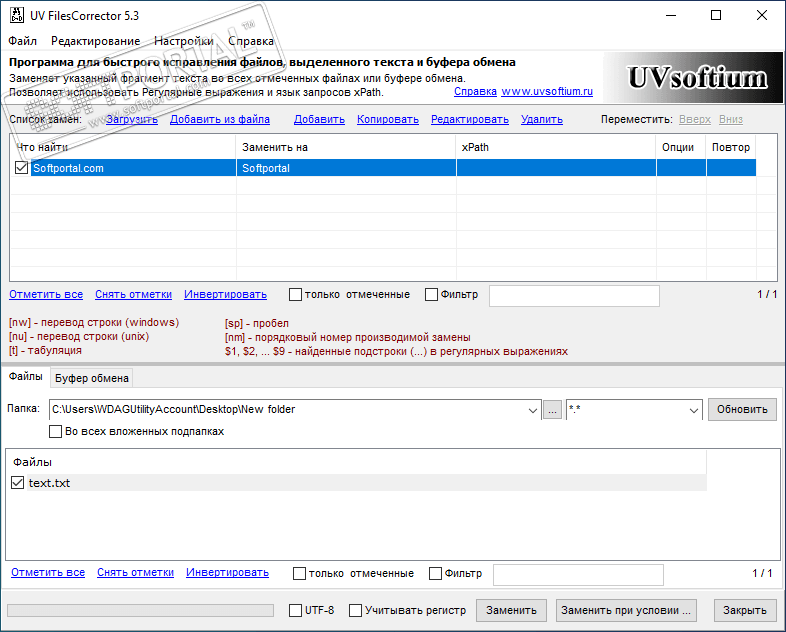
Task: Click the UVsoftium logo banner
Action: [x=694, y=78]
